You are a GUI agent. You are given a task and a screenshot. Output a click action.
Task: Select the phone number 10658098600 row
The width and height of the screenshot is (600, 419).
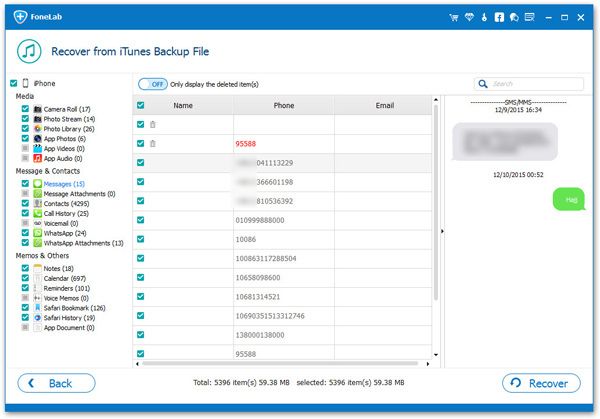tap(282, 277)
